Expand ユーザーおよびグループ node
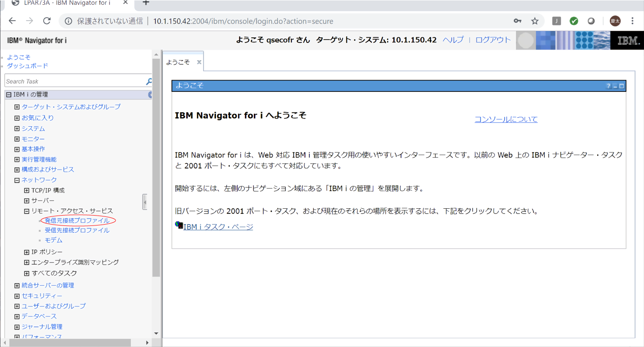The width and height of the screenshot is (644, 347). pyautogui.click(x=17, y=306)
